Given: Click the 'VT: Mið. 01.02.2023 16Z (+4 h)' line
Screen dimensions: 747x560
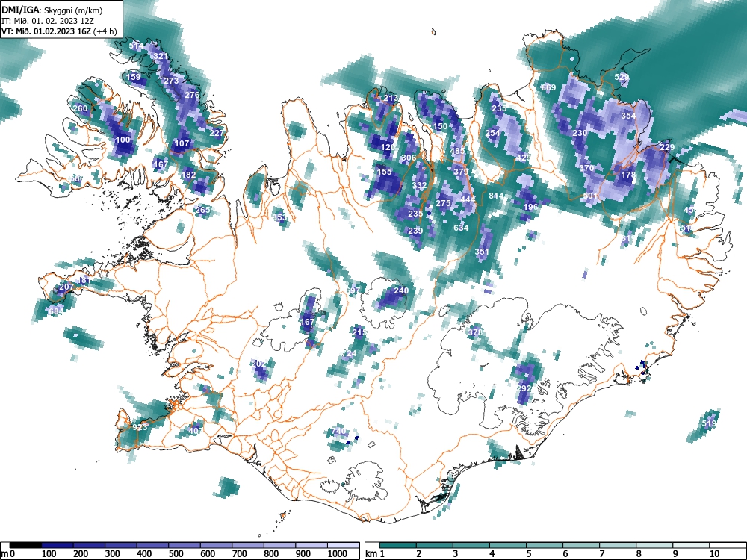Looking at the screenshot, I should click(58, 31).
